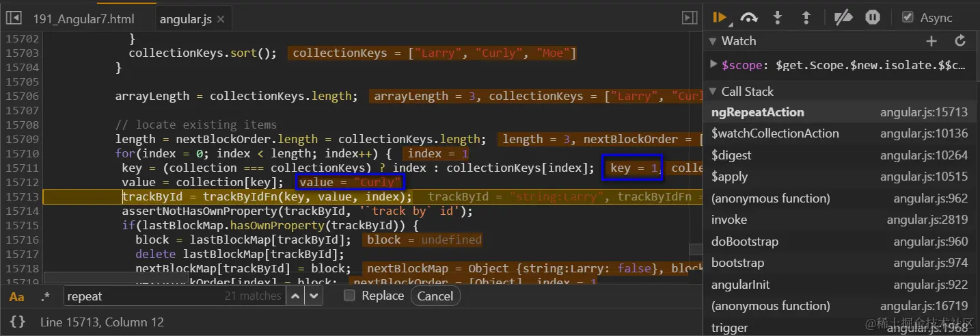Expand the $scope watch entry
980x336 pixels.
(714, 66)
